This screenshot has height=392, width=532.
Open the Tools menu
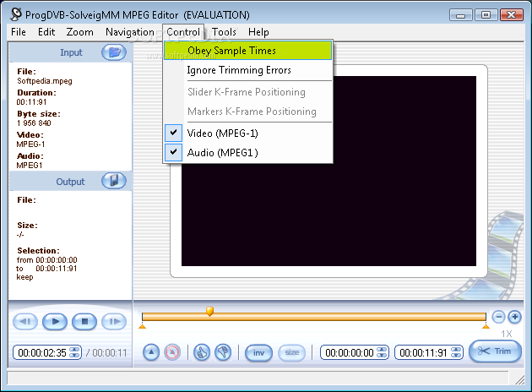224,32
